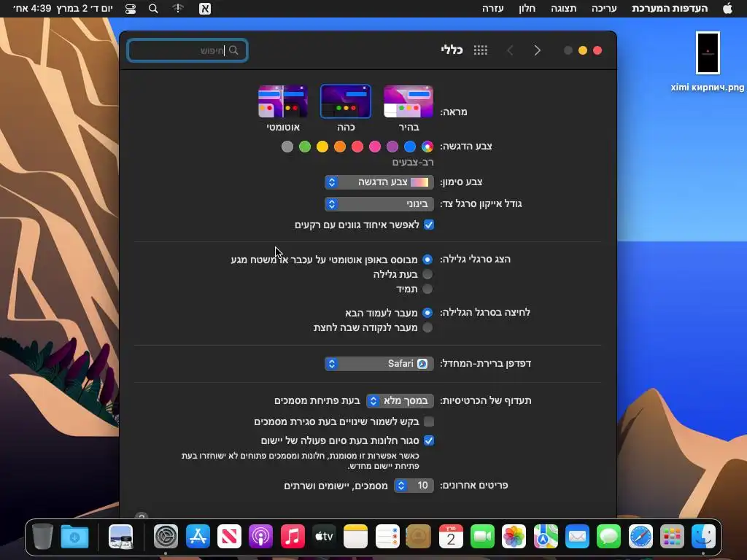Screen dimensions: 747x560
Task: Open Downloads folder in the Dock
Action: 75,537
